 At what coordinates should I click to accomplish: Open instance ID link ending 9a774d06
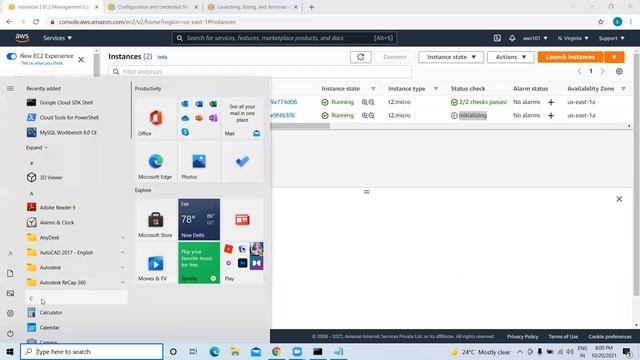tap(284, 102)
